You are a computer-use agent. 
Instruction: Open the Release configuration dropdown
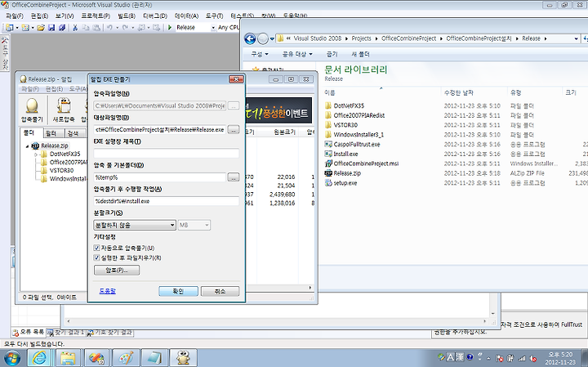click(213, 28)
